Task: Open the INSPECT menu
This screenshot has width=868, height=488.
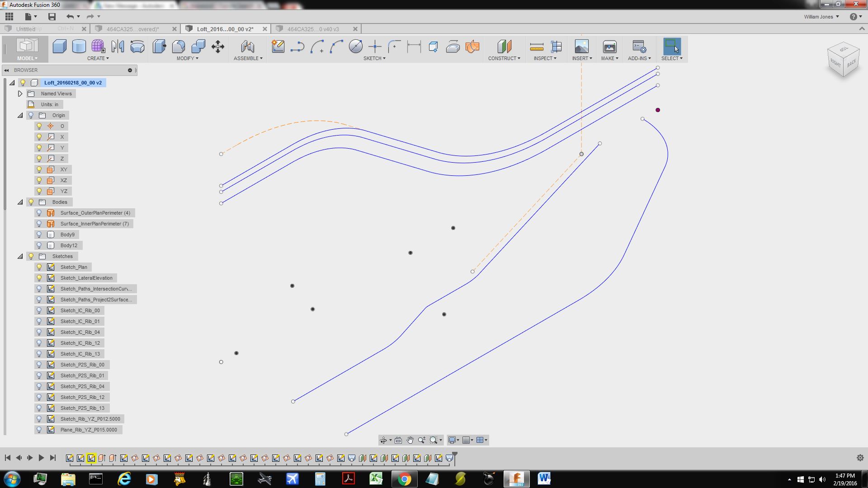Action: click(545, 58)
